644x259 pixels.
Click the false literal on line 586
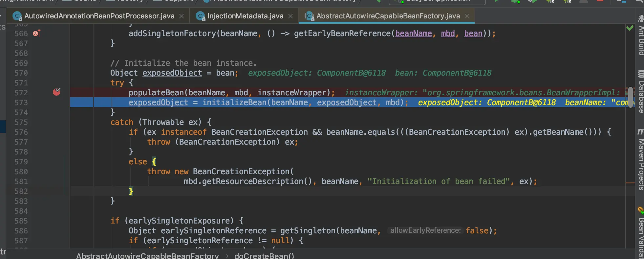pyautogui.click(x=477, y=231)
